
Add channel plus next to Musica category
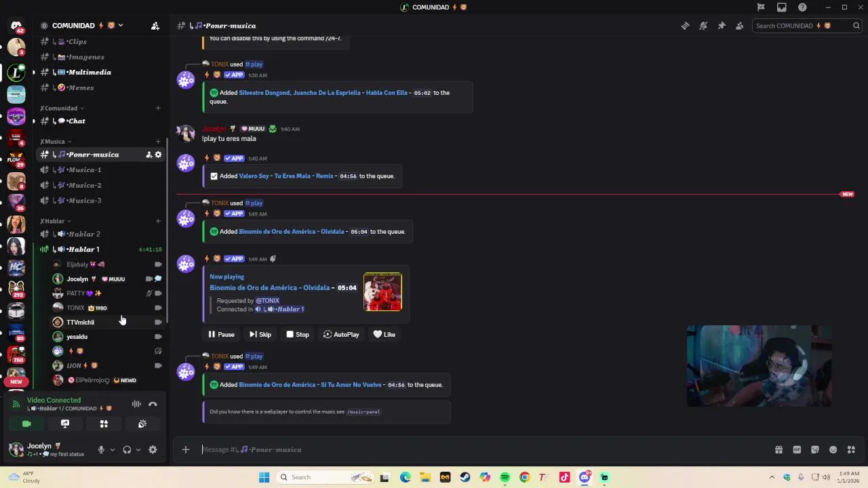[158, 142]
